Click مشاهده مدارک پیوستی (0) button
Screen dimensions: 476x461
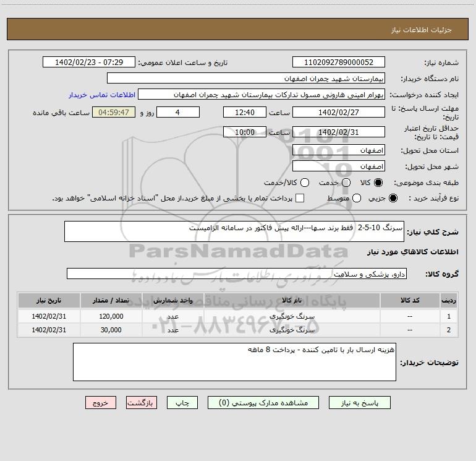coord(263,403)
